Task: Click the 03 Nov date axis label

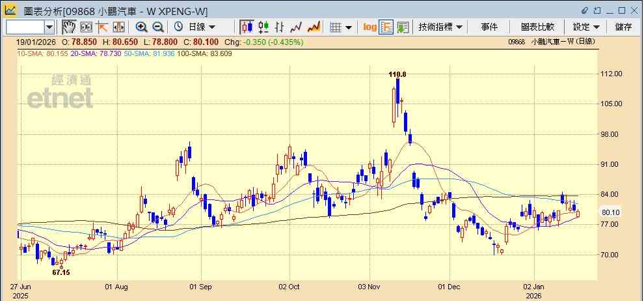Action: coord(370,287)
